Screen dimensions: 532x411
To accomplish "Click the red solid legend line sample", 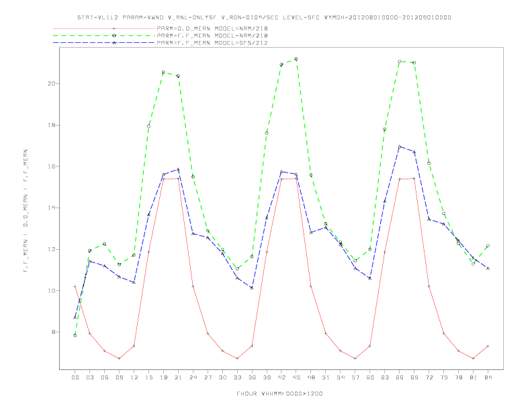I will pyautogui.click(x=104, y=28).
